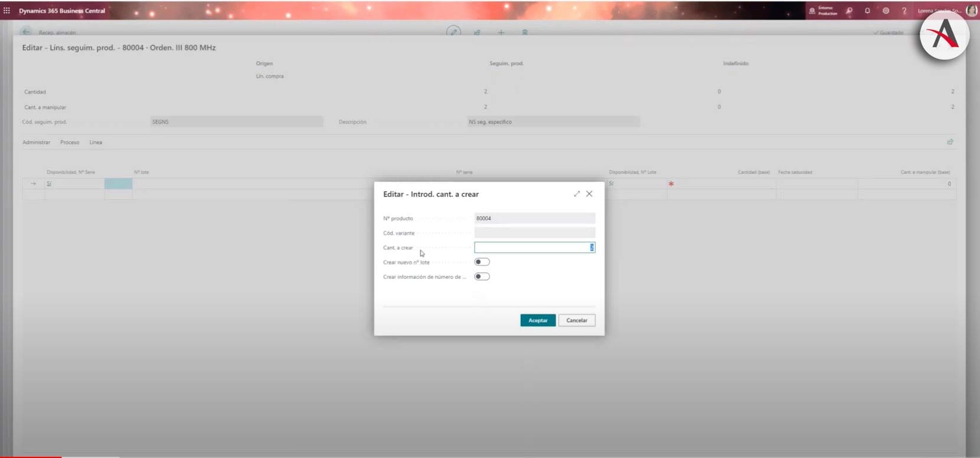Image resolution: width=980 pixels, height=458 pixels.
Task: Open the Administrar menu
Action: pos(36,142)
